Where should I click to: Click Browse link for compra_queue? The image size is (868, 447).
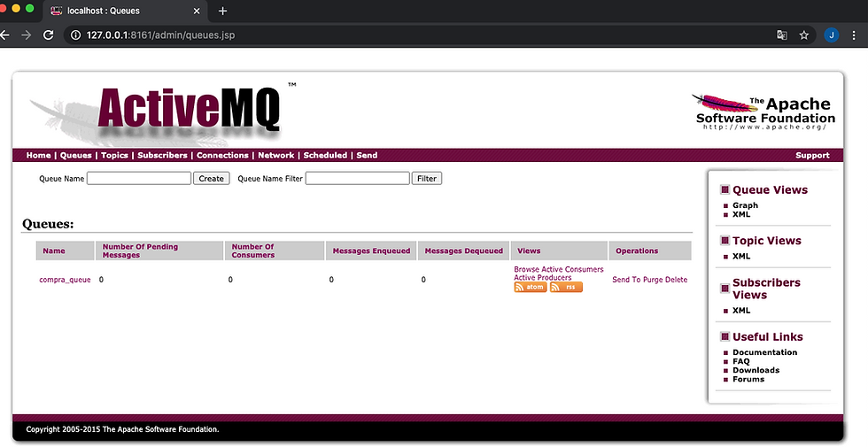pyautogui.click(x=526, y=269)
